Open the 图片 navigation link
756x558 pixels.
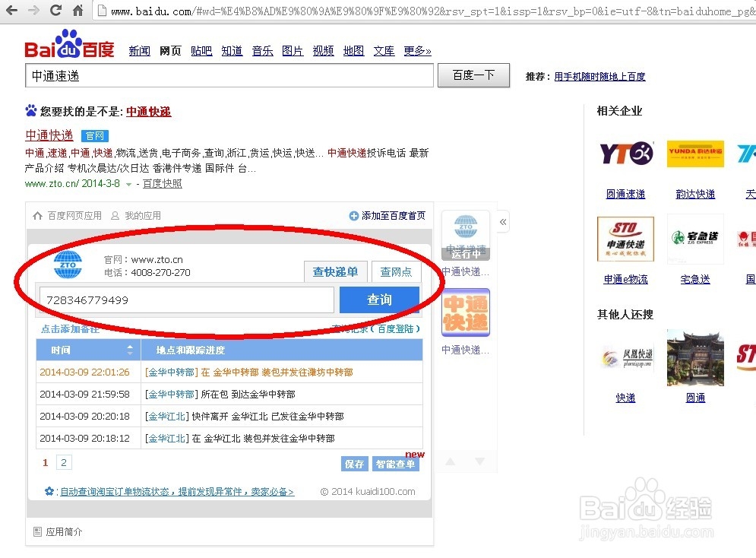tap(293, 51)
